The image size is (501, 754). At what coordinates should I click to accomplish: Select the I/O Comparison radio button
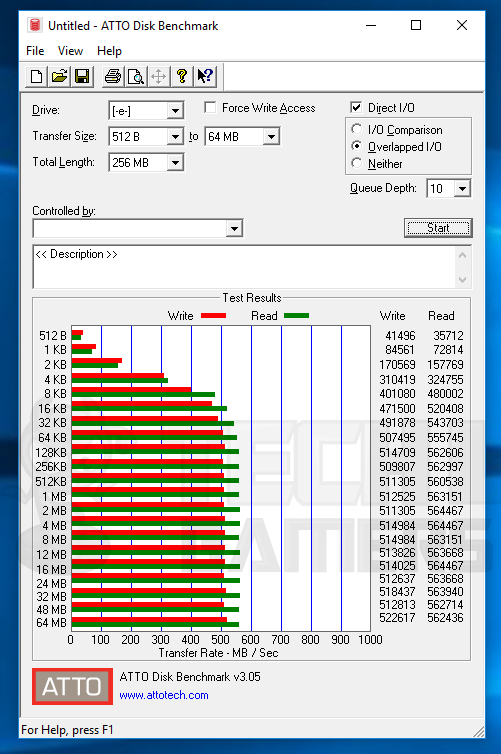[356, 129]
